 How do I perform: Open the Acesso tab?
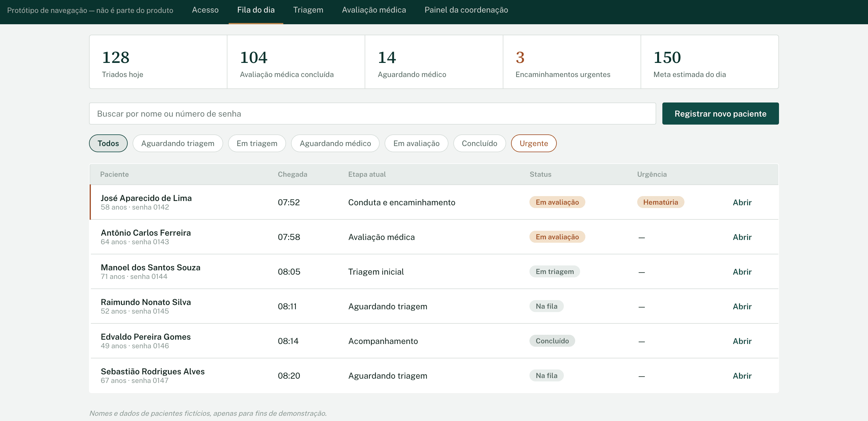coord(205,10)
